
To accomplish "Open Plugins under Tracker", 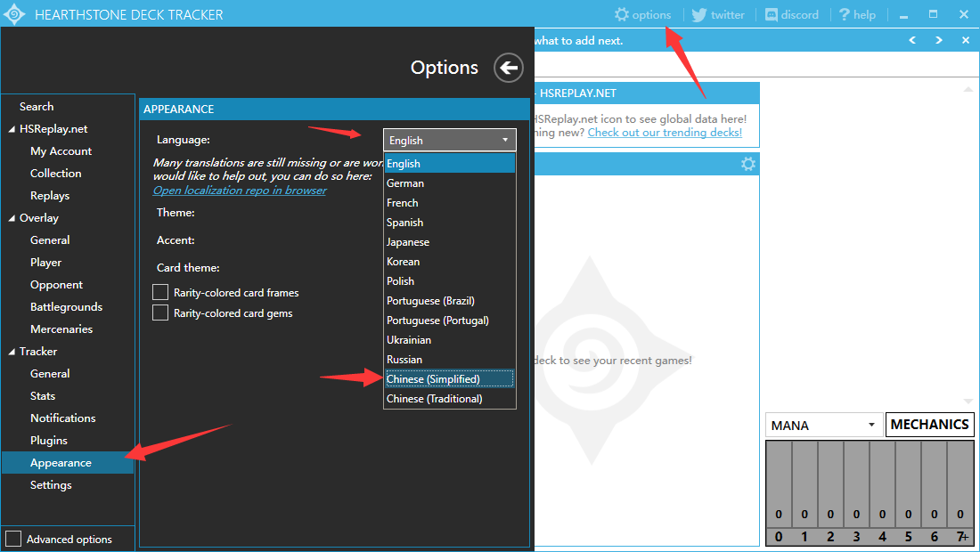I will (x=49, y=441).
